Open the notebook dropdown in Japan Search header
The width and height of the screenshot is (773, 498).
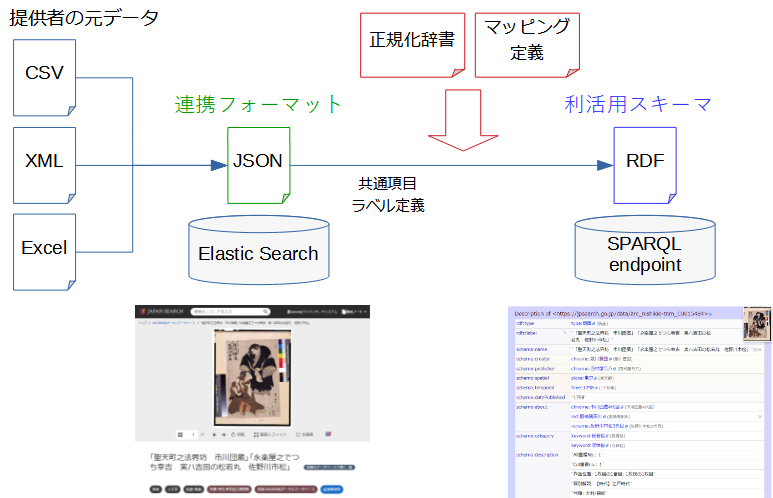click(354, 312)
